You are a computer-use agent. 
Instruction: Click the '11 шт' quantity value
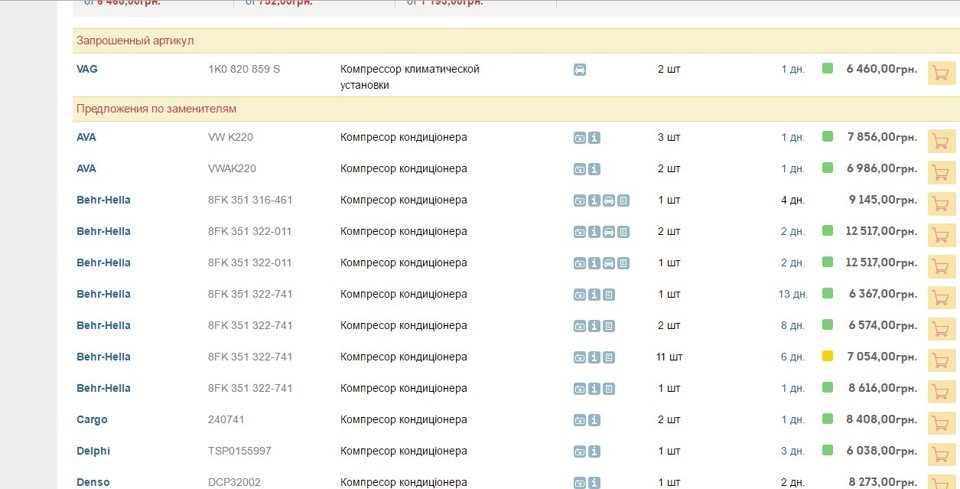669,357
